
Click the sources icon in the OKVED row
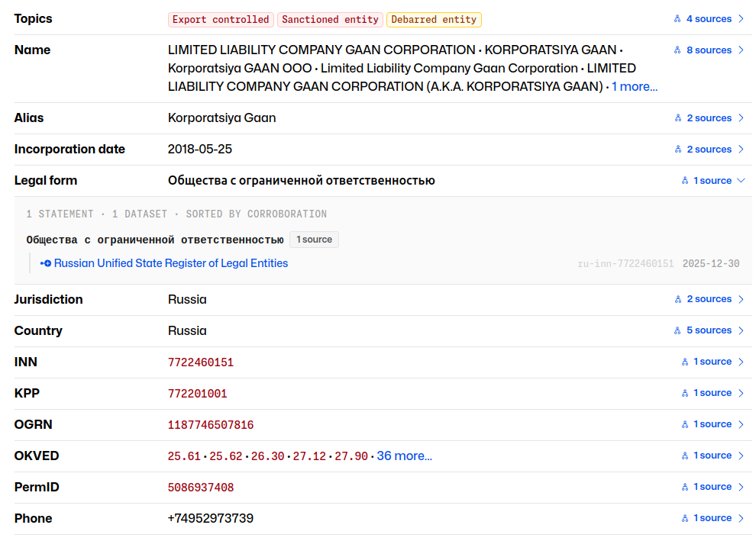point(685,456)
